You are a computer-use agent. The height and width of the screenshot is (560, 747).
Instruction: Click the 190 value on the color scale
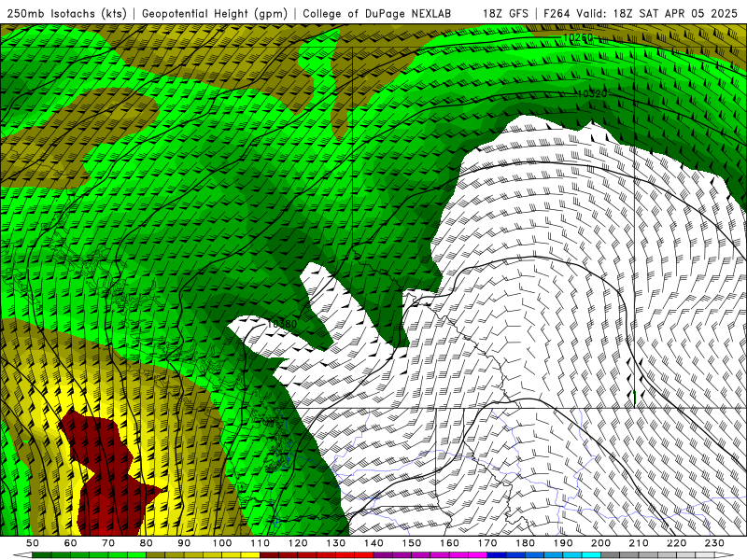point(563,543)
